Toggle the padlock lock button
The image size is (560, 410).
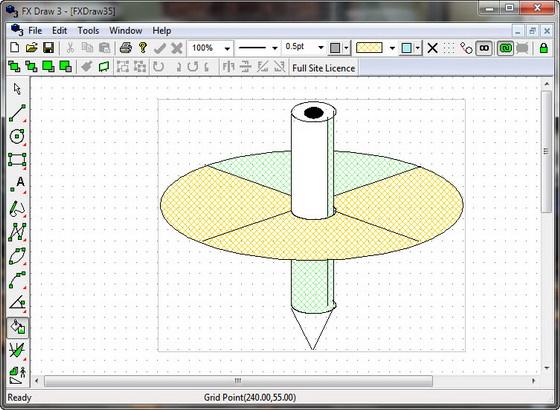point(544,48)
